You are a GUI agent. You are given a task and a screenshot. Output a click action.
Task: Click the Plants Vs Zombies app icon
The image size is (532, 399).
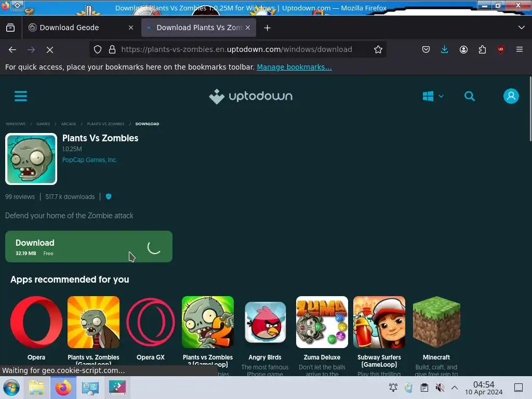coord(31,159)
